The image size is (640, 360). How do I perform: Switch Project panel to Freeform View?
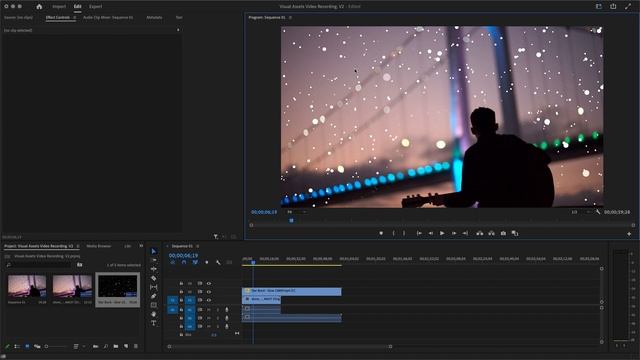click(37, 347)
